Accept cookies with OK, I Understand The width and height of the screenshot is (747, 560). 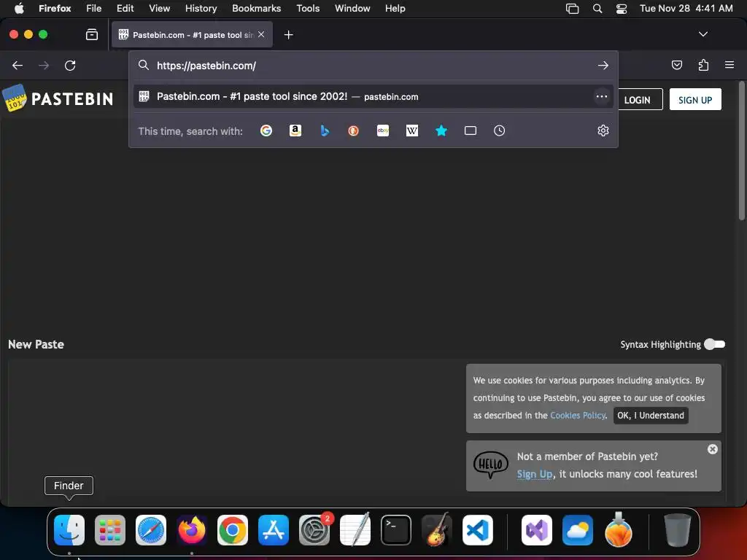650,415
